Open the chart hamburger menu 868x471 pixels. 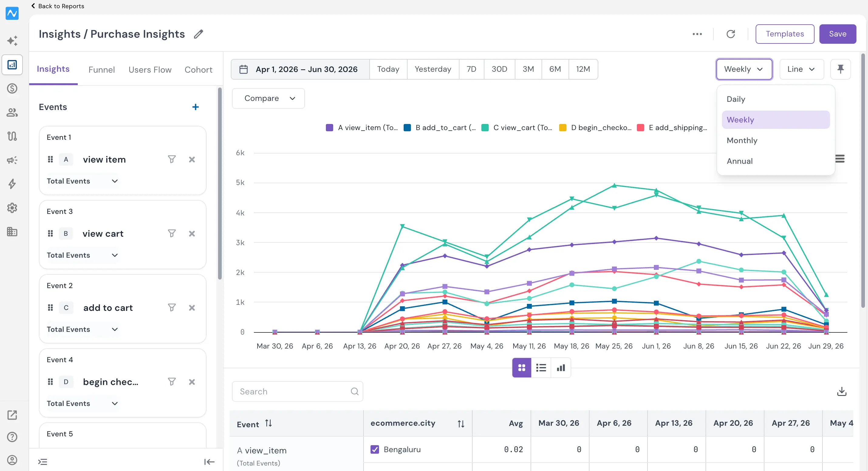click(x=840, y=159)
